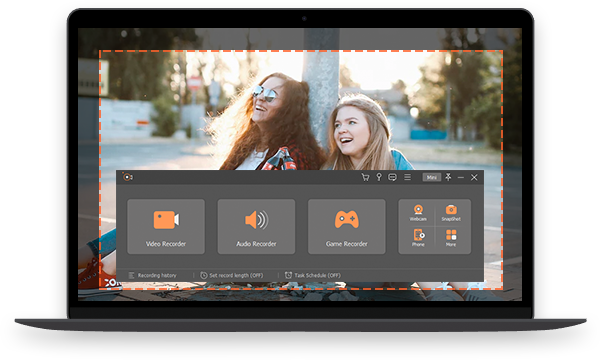Close the recorder window

point(474,177)
